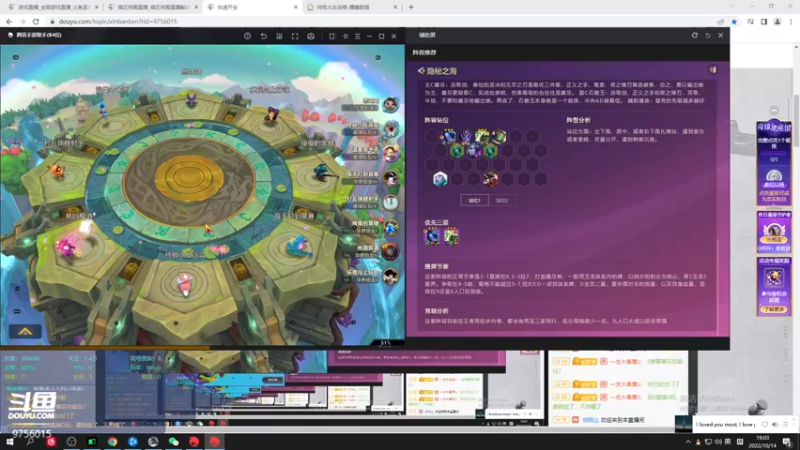
Task: Open the music widget playlist icon
Action: tap(785, 424)
